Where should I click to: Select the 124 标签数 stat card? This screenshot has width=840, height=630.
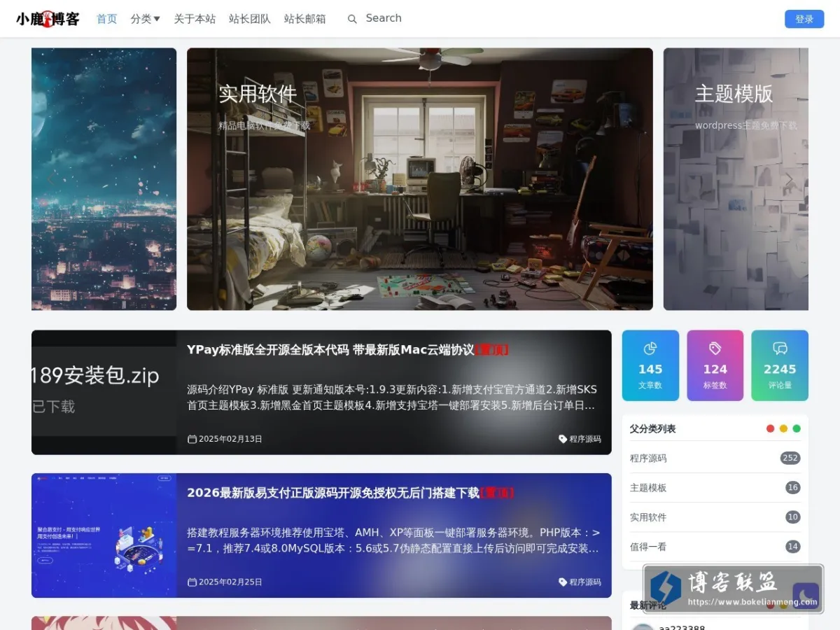715,365
